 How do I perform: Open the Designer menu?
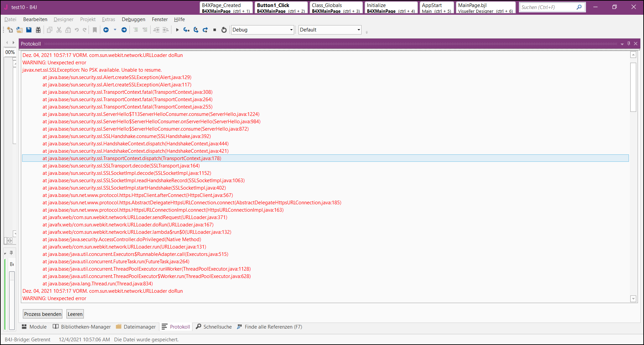click(x=63, y=19)
